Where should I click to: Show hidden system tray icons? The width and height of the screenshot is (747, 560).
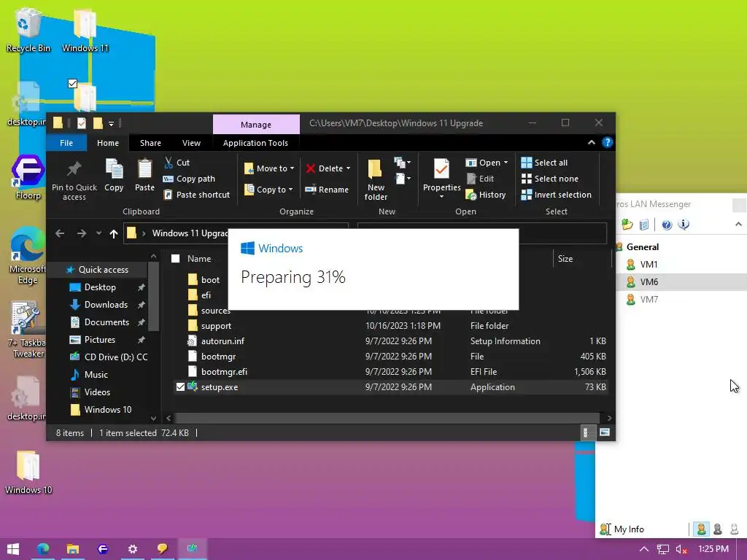[x=643, y=549]
